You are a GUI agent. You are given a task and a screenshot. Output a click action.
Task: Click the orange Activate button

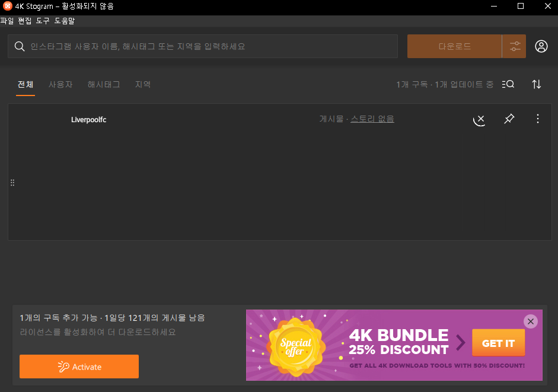pos(79,366)
